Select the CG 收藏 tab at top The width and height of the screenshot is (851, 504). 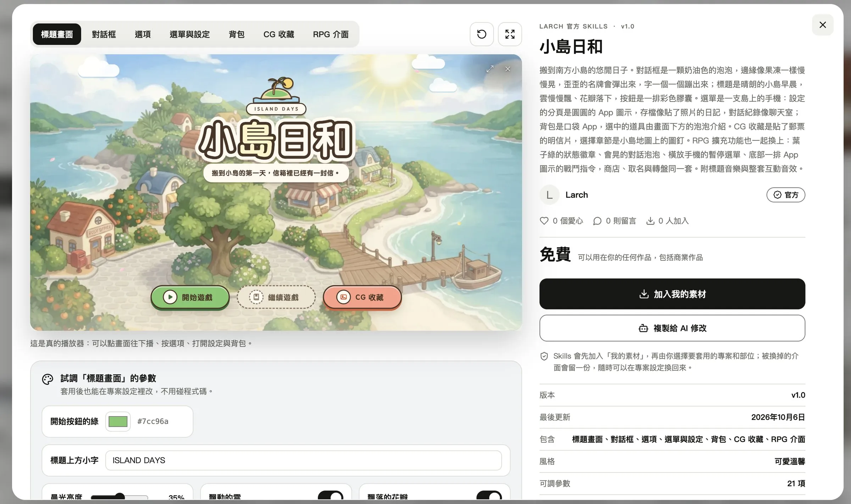tap(279, 34)
